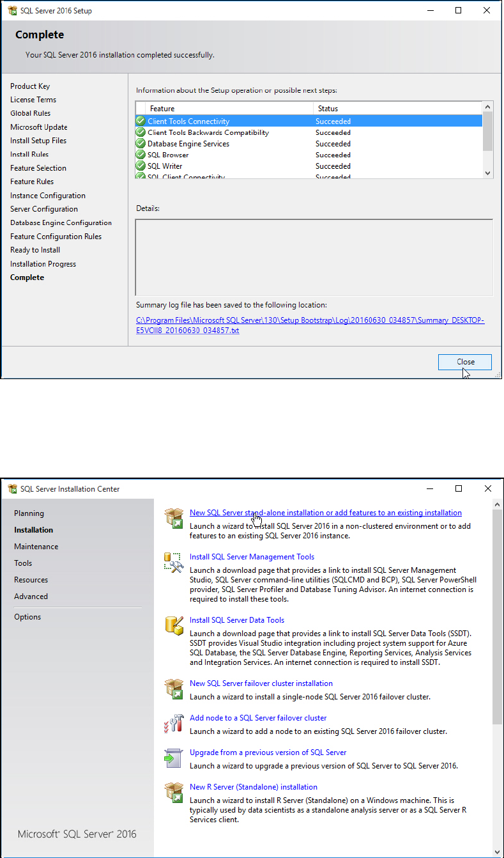Click Global Rules step in sidebar

30,113
